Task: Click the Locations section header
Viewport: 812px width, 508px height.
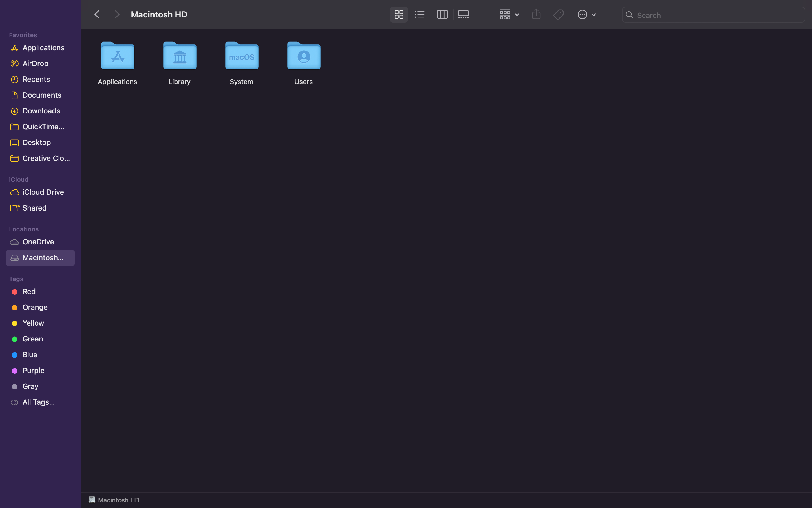Action: (24, 229)
